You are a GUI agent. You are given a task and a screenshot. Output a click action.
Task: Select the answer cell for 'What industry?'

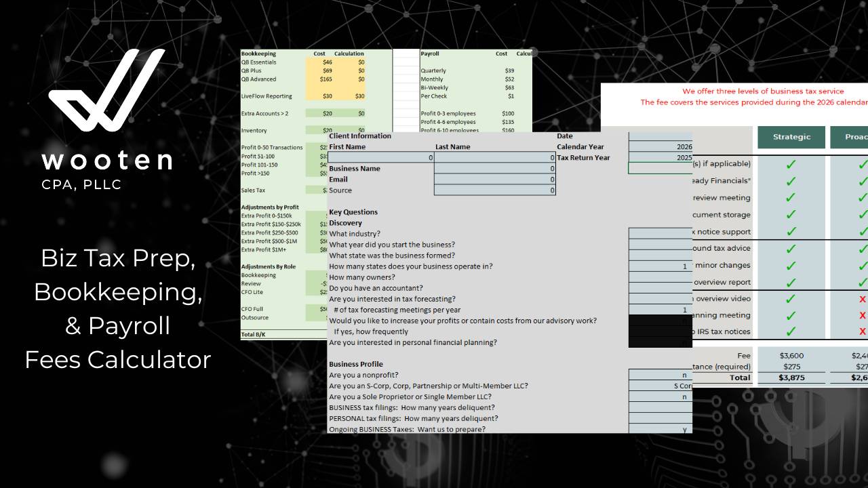pyautogui.click(x=660, y=234)
